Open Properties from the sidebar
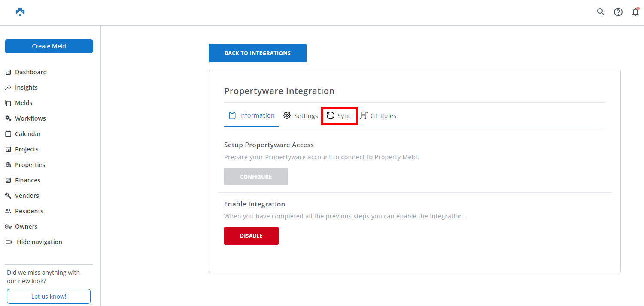 pyautogui.click(x=30, y=165)
